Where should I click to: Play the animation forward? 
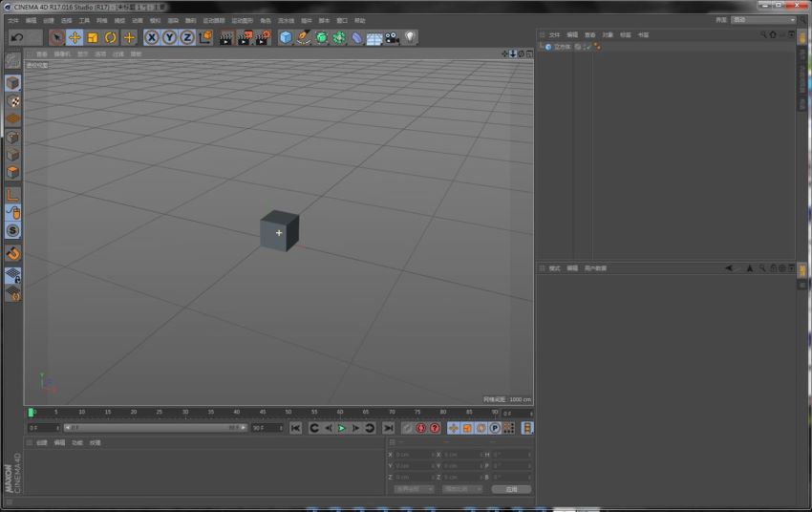click(342, 428)
